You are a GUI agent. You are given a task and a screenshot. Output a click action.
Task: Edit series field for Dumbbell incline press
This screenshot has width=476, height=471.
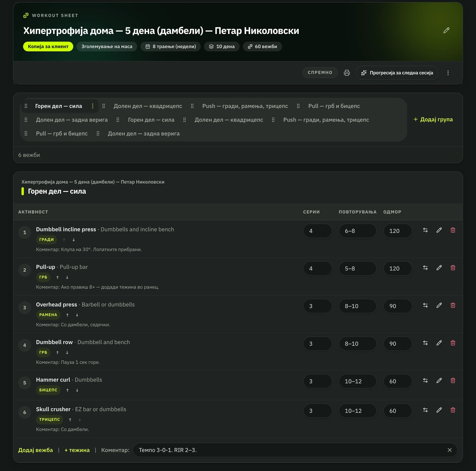click(x=317, y=231)
